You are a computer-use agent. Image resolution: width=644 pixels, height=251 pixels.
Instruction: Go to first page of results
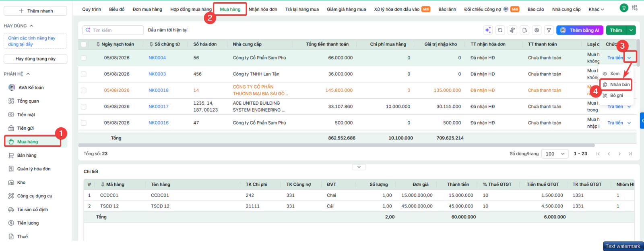click(598, 154)
